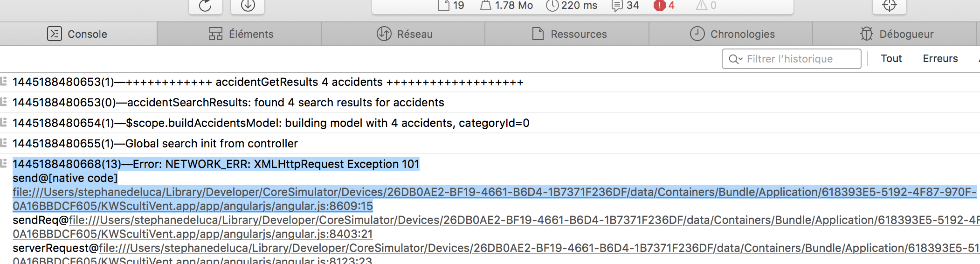The width and height of the screenshot is (980, 264).
Task: Select the Erreurs filter
Action: pos(940,59)
